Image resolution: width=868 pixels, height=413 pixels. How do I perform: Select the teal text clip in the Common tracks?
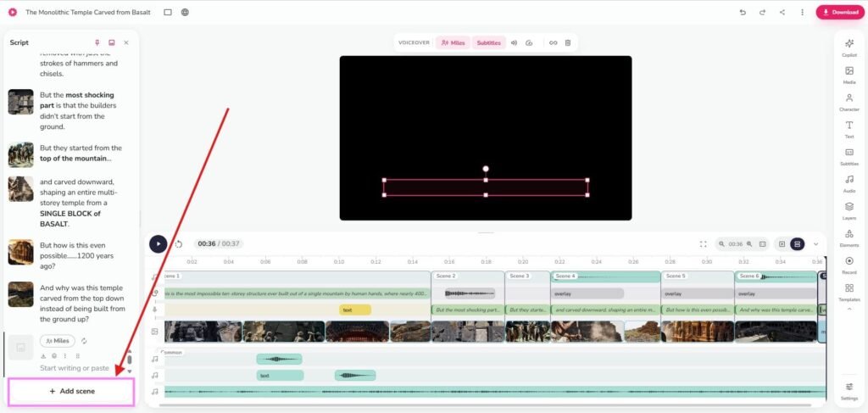point(280,376)
